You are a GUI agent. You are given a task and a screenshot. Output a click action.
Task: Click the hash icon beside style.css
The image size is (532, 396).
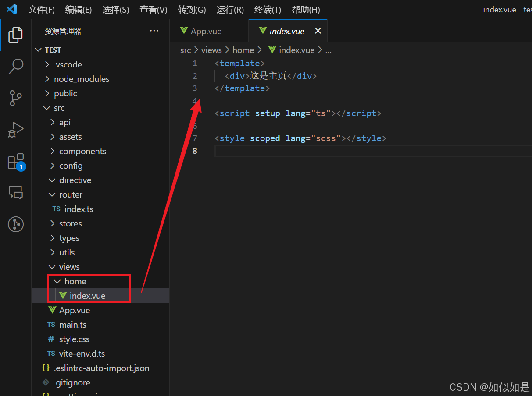click(x=51, y=339)
